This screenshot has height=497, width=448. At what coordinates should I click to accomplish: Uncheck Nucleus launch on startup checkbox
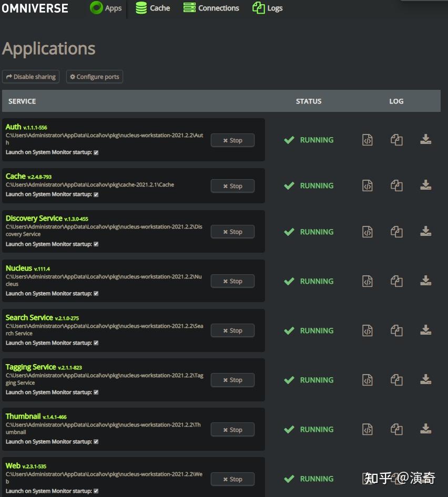(96, 294)
